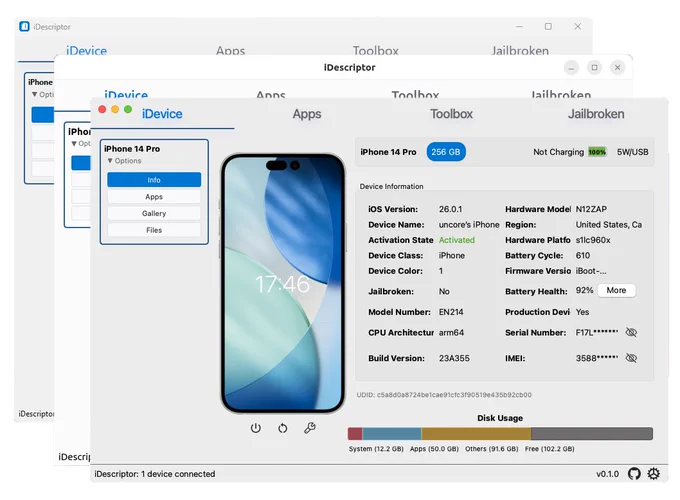The image size is (680, 500).
Task: Click the Others (91.6 GB) legend label
Action: (492, 449)
